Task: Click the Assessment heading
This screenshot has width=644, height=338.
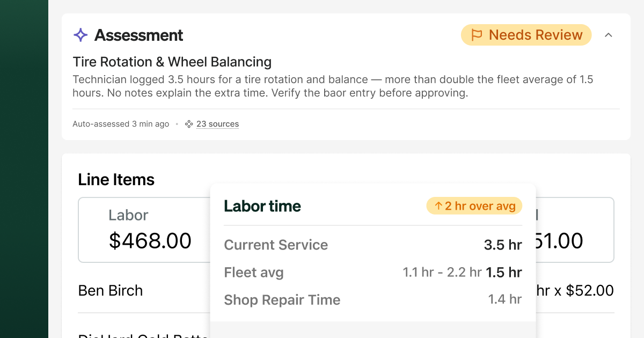Action: coord(138,35)
